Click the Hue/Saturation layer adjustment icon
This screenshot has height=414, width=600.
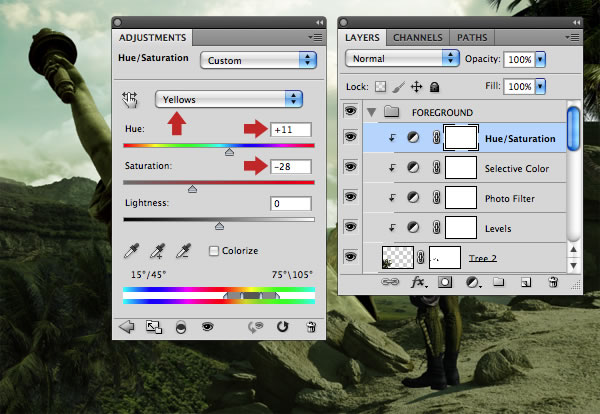pos(413,137)
